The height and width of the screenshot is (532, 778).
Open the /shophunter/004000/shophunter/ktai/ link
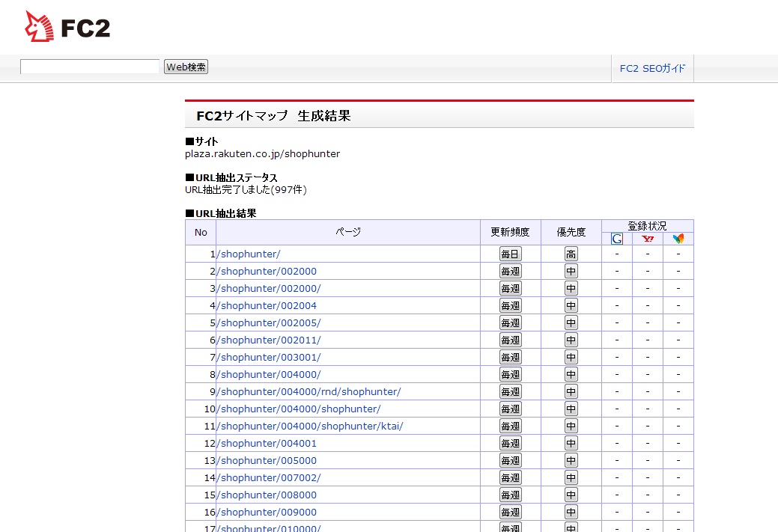pyautogui.click(x=309, y=426)
